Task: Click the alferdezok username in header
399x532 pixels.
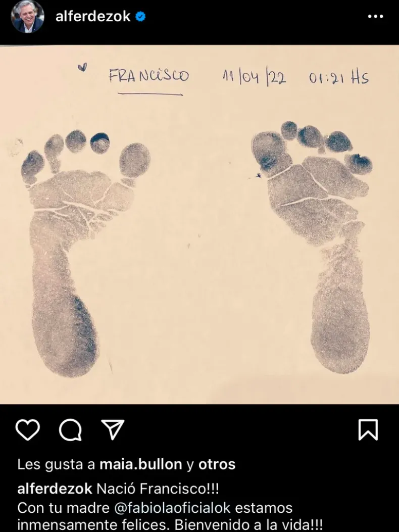Action: [x=92, y=16]
